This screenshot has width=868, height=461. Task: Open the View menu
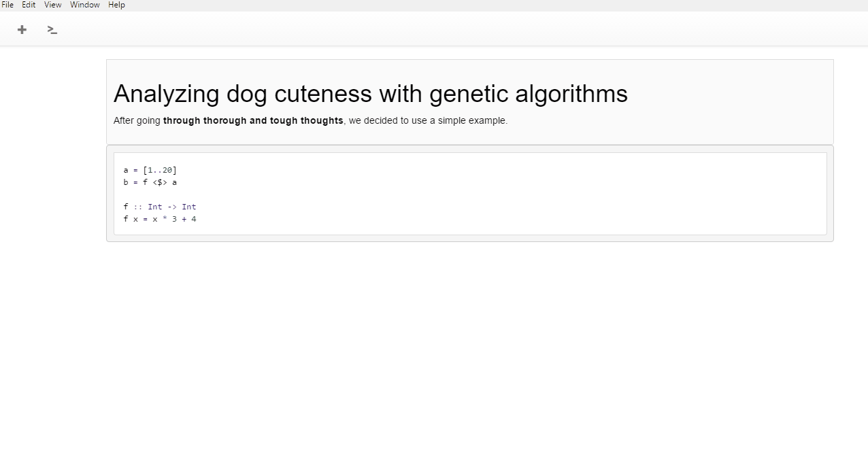52,5
